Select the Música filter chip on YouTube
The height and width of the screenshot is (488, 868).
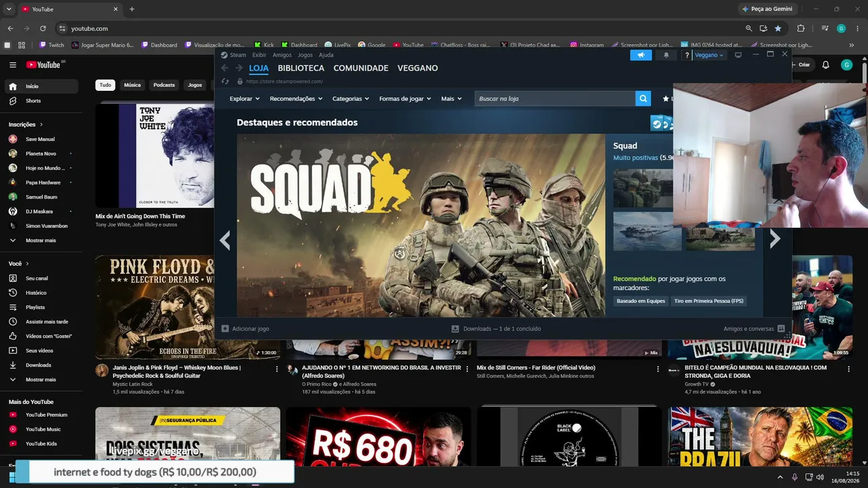[x=132, y=85]
